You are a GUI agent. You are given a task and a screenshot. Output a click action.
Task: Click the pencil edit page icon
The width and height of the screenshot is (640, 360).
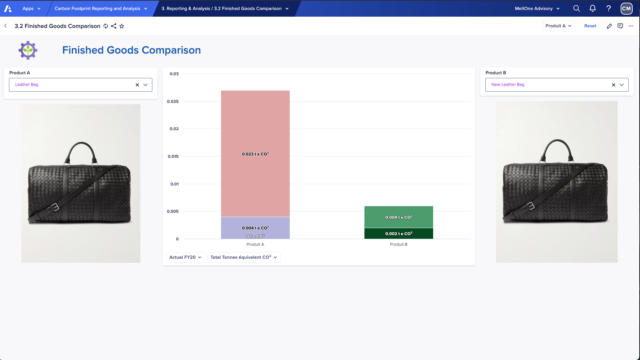point(609,26)
